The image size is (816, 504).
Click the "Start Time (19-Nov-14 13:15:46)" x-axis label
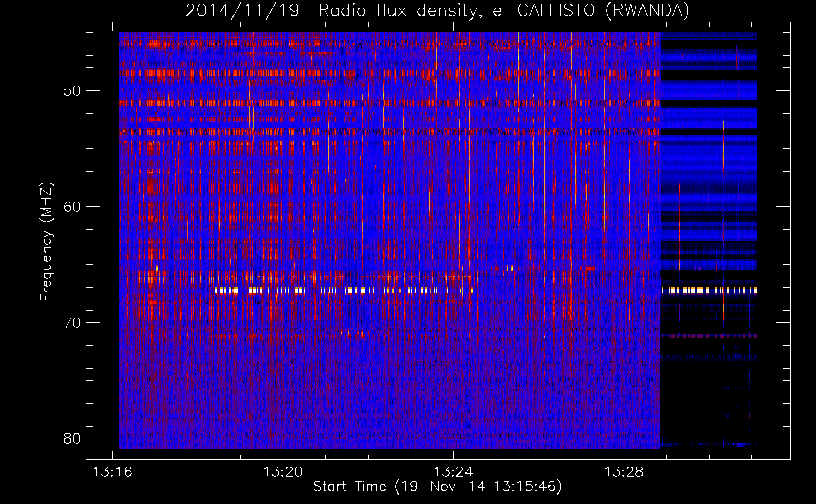437,487
